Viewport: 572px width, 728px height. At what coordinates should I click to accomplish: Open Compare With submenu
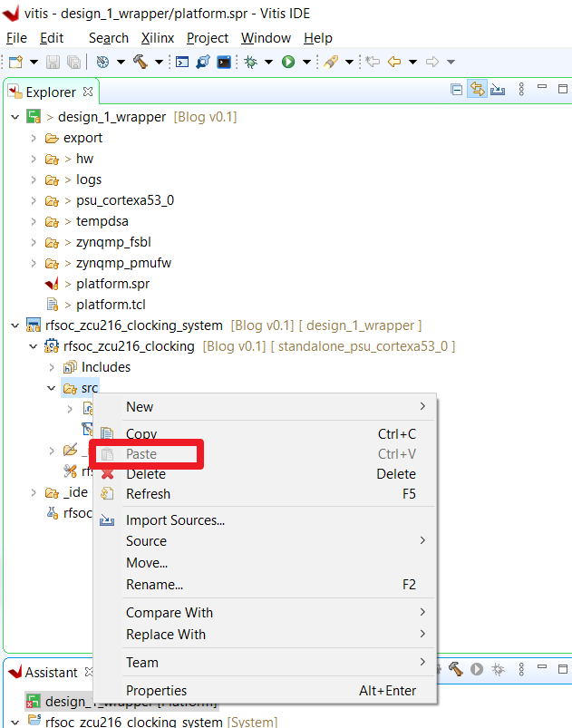coord(265,613)
